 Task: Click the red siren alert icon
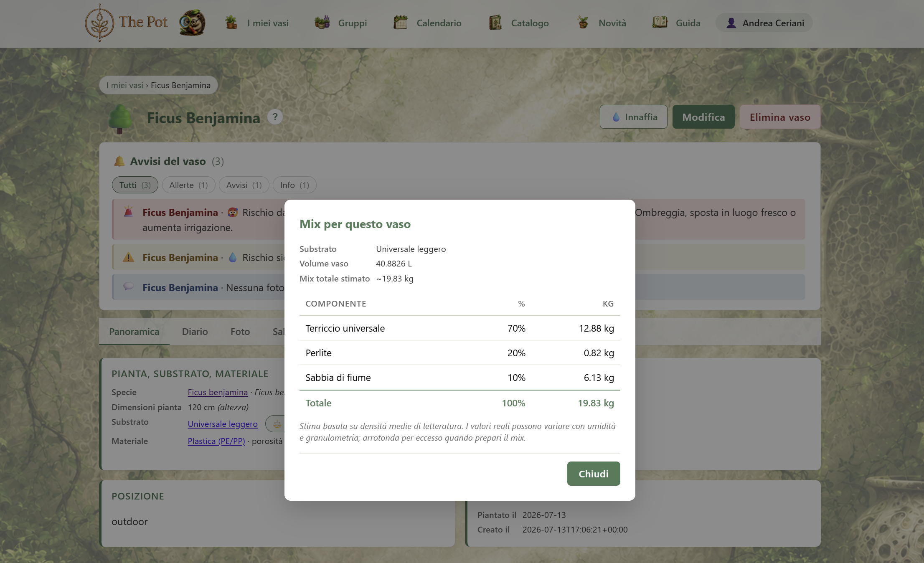point(129,212)
